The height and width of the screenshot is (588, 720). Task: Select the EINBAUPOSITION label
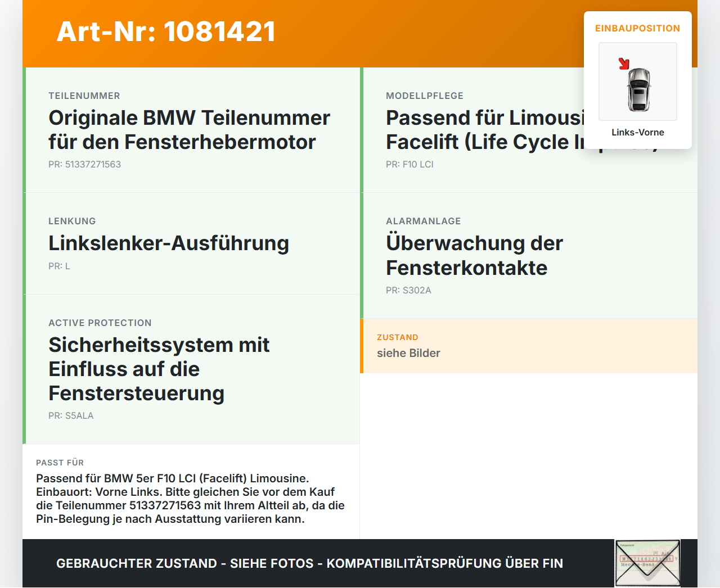638,28
